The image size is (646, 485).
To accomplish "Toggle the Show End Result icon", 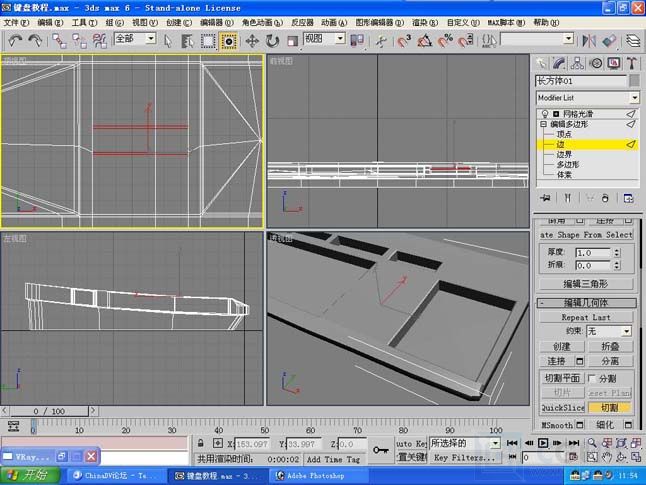I will pyautogui.click(x=568, y=198).
